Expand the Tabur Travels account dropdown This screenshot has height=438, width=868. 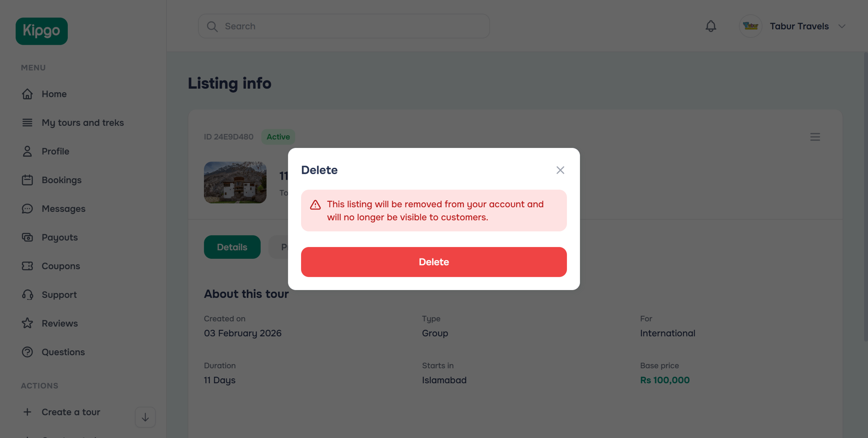click(842, 26)
